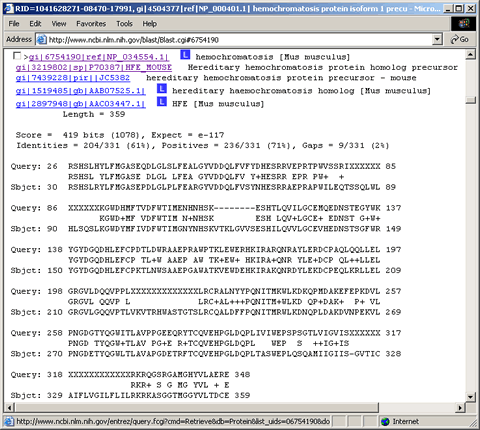Click the window resize grip

pyautogui.click(x=473, y=423)
